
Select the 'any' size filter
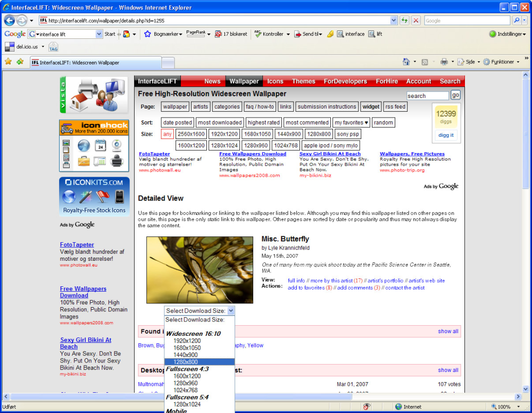[x=167, y=134]
